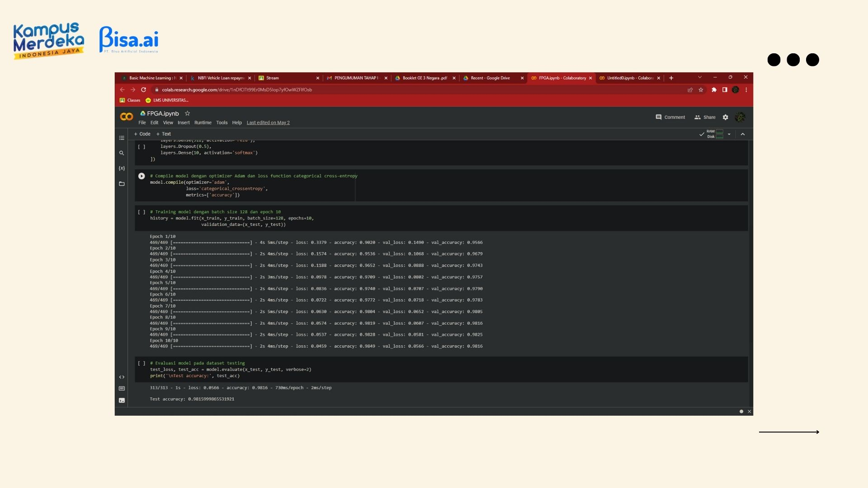The image size is (868, 488).
Task: Open the Files folder icon in sidebar
Action: [x=122, y=184]
